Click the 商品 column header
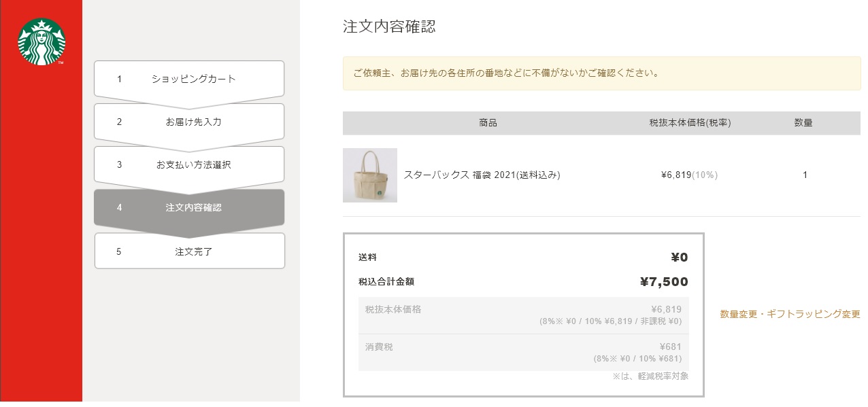 (488, 123)
